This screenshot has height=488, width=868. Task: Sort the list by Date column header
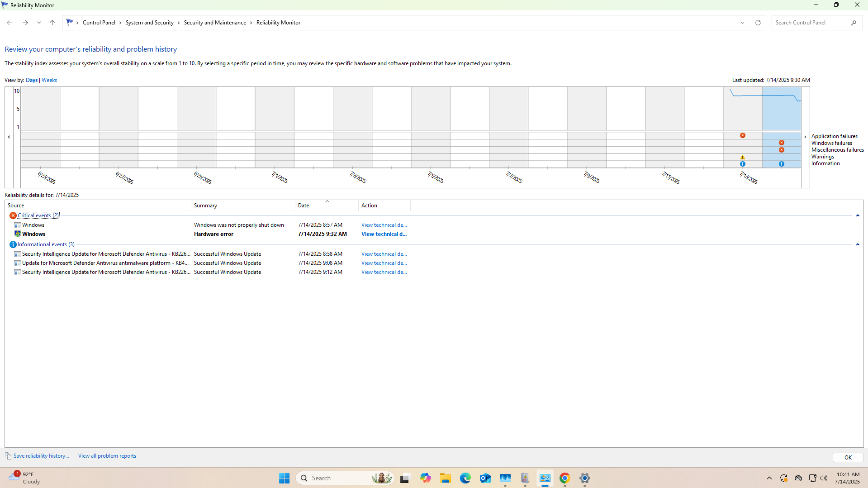tap(304, 206)
